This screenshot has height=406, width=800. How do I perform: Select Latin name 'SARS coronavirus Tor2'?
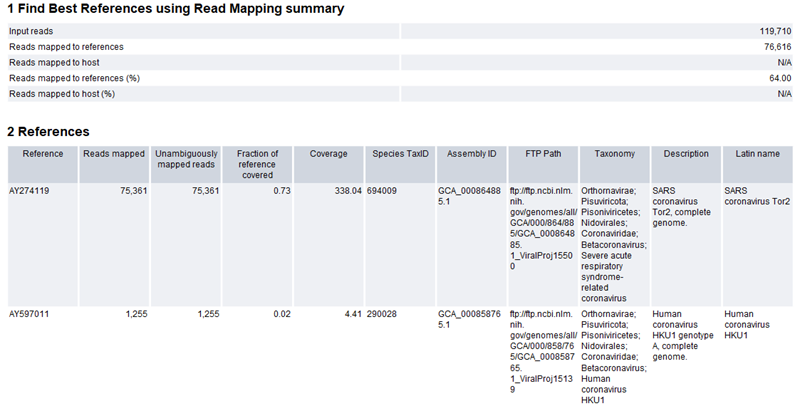point(757,196)
